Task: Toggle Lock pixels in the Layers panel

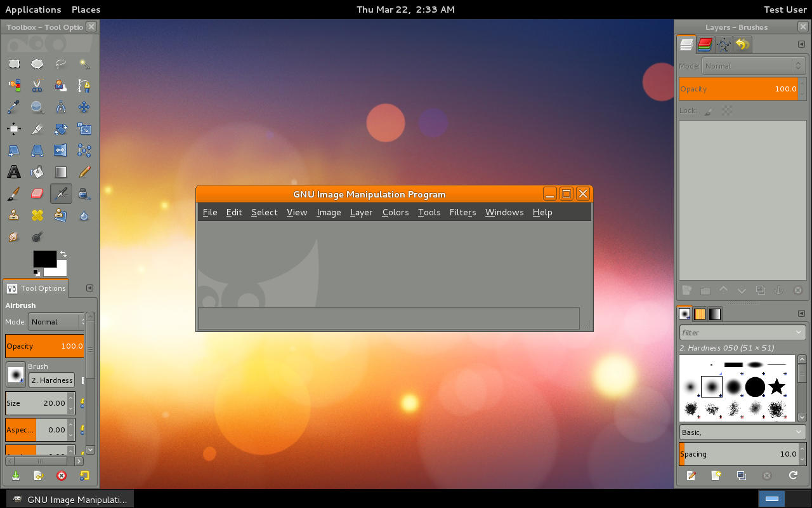Action: click(x=707, y=110)
